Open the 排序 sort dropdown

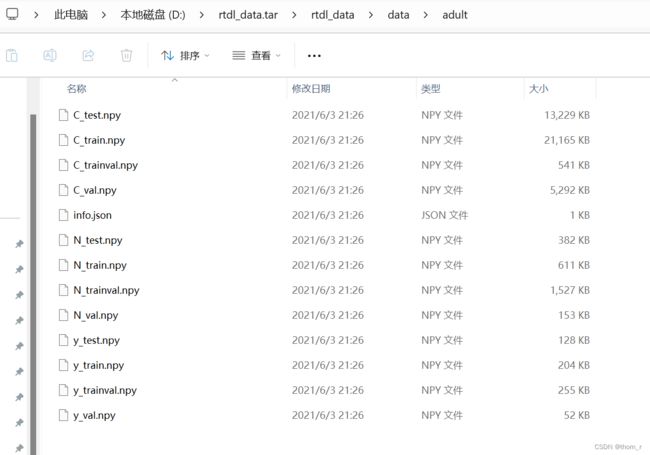[185, 56]
